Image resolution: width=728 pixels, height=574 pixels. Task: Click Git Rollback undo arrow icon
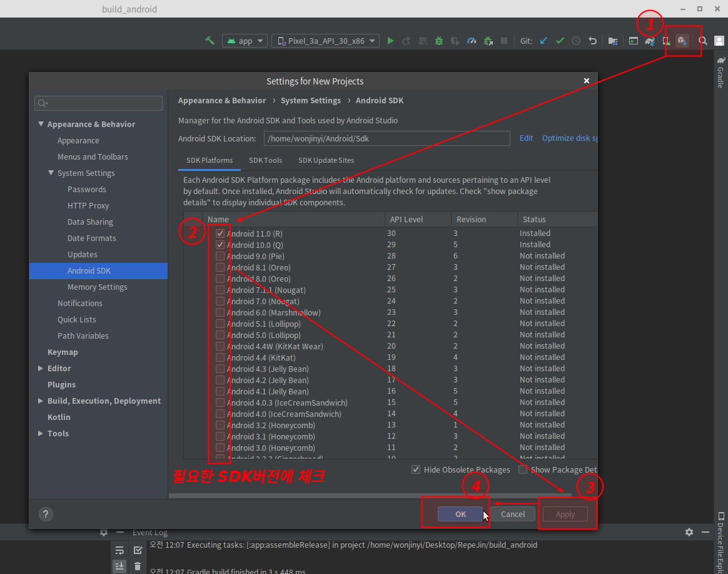(592, 41)
